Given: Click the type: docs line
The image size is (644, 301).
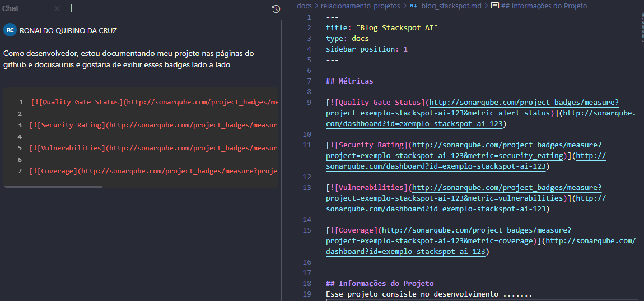Looking at the screenshot, I should (x=347, y=39).
